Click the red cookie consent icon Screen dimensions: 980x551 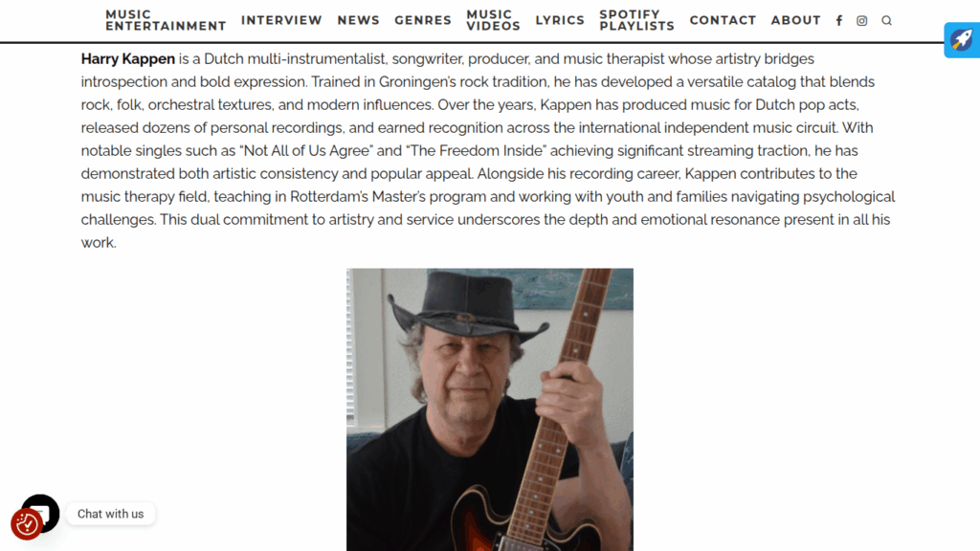pos(26,525)
